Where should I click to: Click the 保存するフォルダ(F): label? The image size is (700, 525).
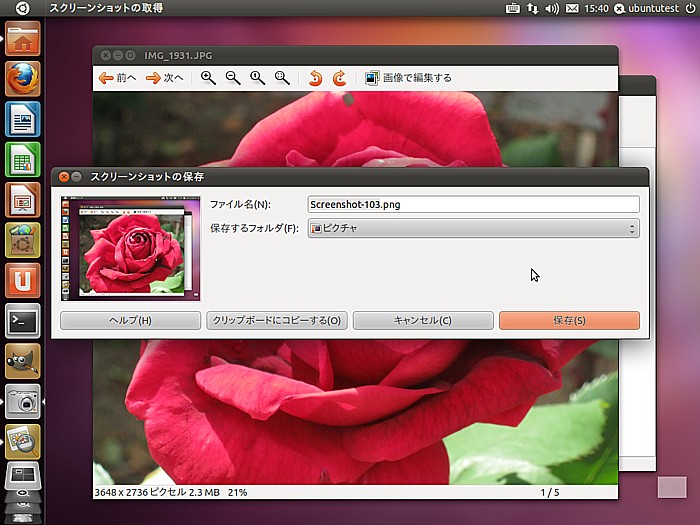point(254,228)
